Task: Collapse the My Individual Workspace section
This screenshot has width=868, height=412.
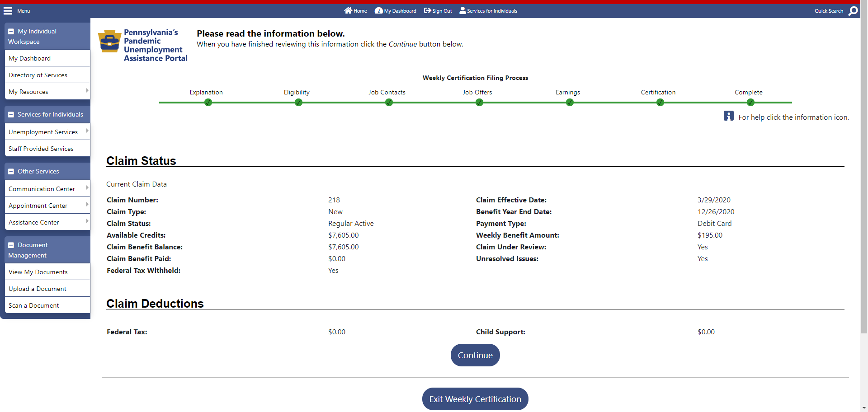Action: tap(11, 32)
